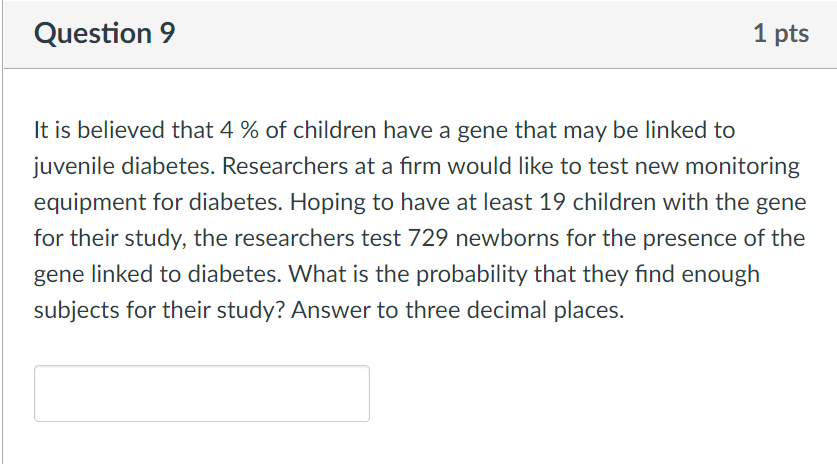Click the Question 9 heading

coord(104,34)
